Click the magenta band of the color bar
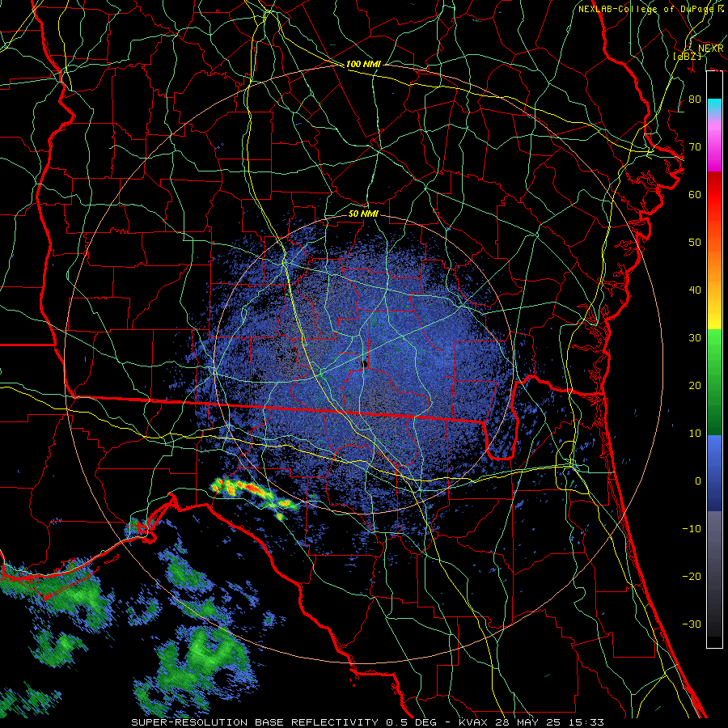This screenshot has width=728, height=728. [714, 149]
